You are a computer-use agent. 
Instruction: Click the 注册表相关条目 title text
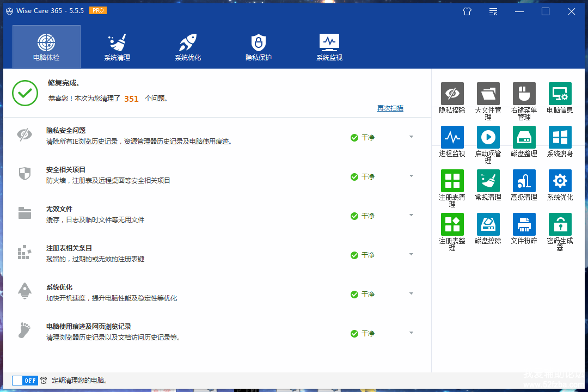69,248
